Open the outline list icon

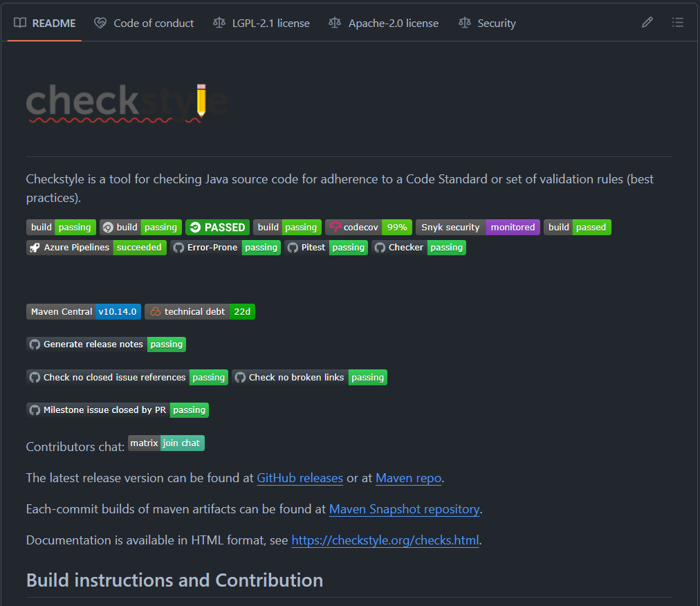tap(678, 22)
